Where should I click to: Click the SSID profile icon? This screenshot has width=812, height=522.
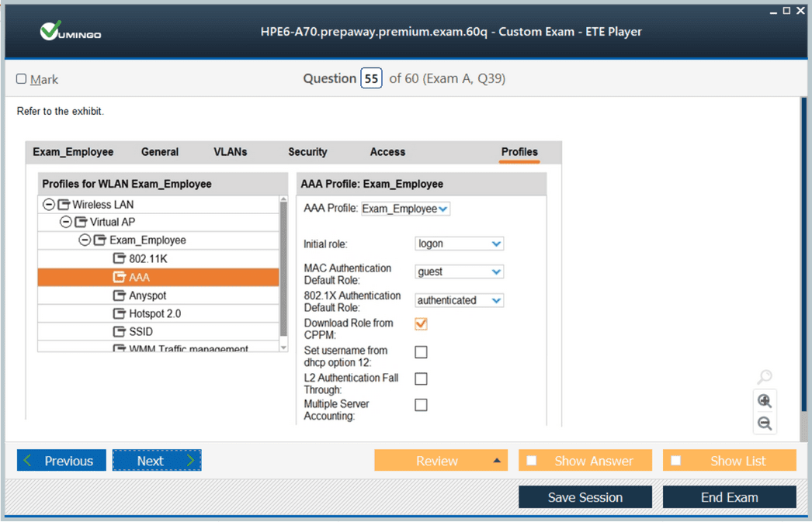pos(119,332)
